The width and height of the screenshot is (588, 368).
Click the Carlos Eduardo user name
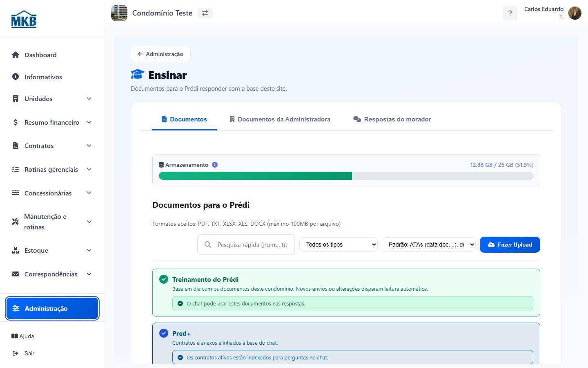pos(544,9)
